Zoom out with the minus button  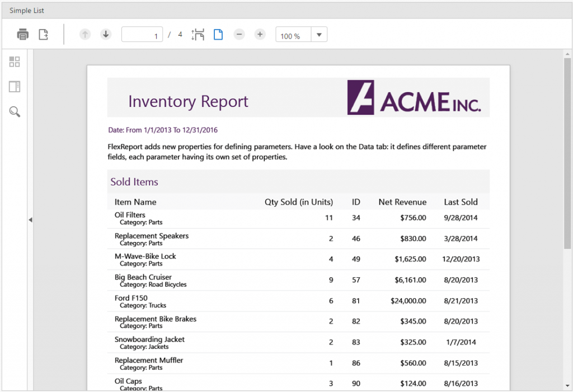[239, 35]
